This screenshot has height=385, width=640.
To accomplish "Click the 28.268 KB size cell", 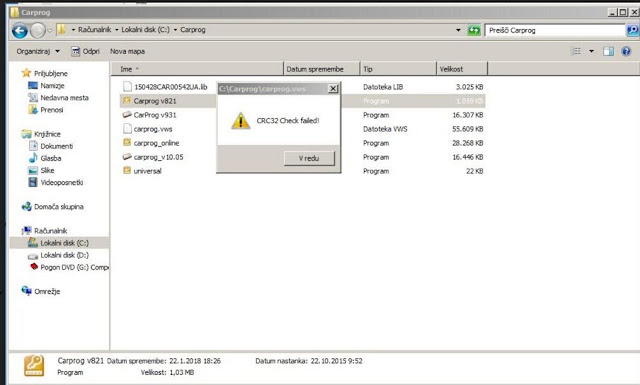I will click(x=468, y=143).
